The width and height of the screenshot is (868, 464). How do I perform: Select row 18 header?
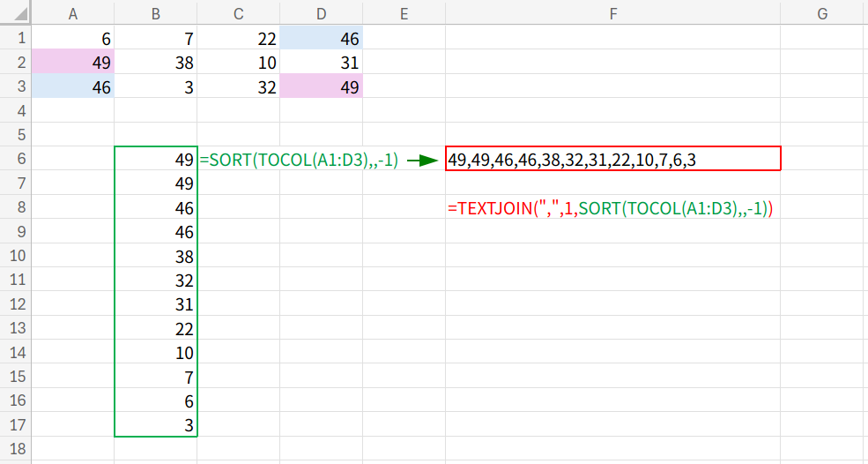click(x=15, y=448)
